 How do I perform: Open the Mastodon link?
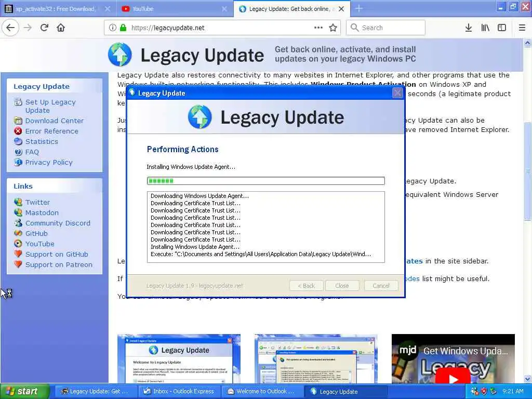42,212
